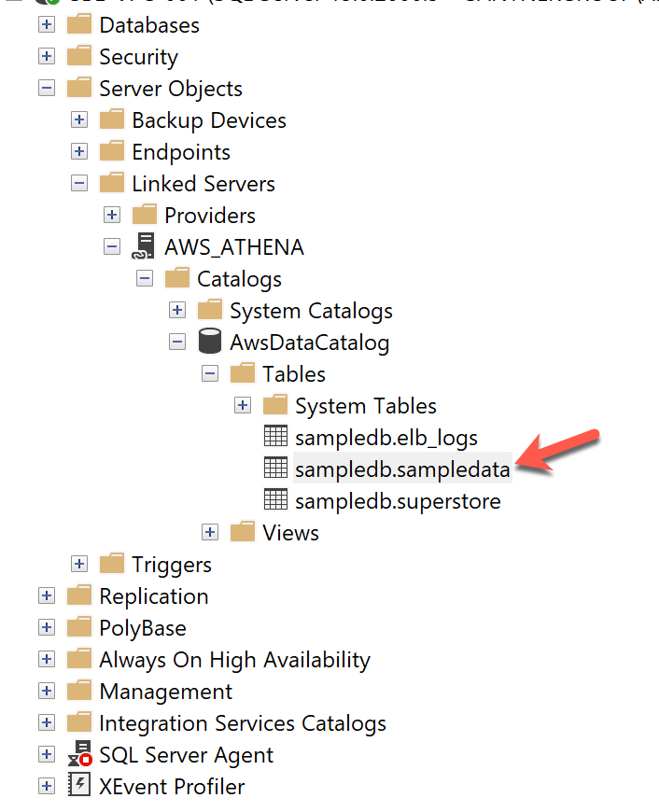
Task: Click the AwsDataCatalog database cylinder icon
Action: 209,343
